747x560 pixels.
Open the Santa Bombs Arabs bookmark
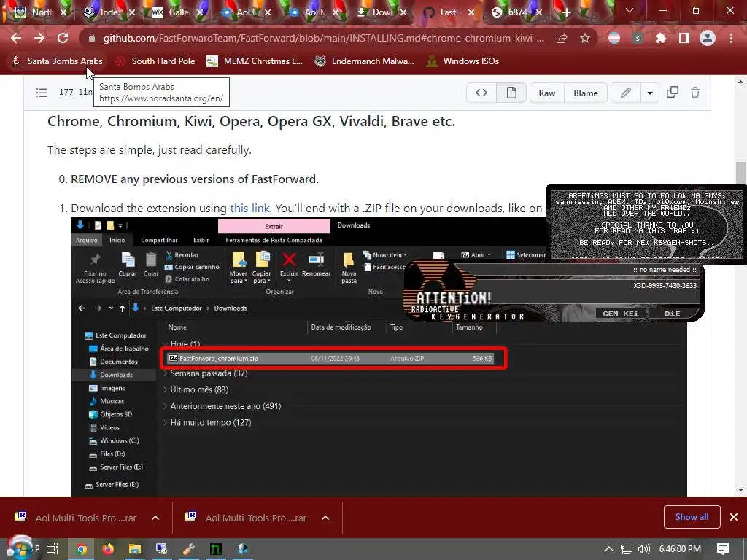[57, 61]
